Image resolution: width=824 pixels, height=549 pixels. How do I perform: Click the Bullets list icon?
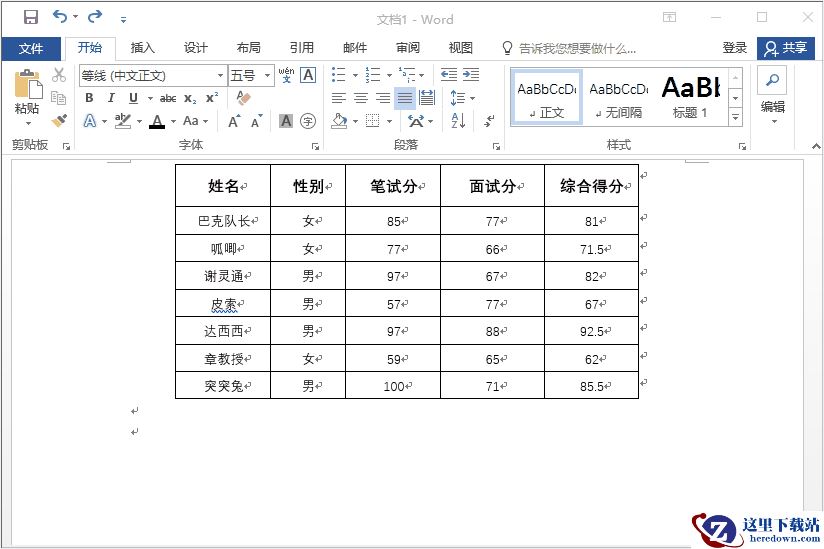click(339, 75)
